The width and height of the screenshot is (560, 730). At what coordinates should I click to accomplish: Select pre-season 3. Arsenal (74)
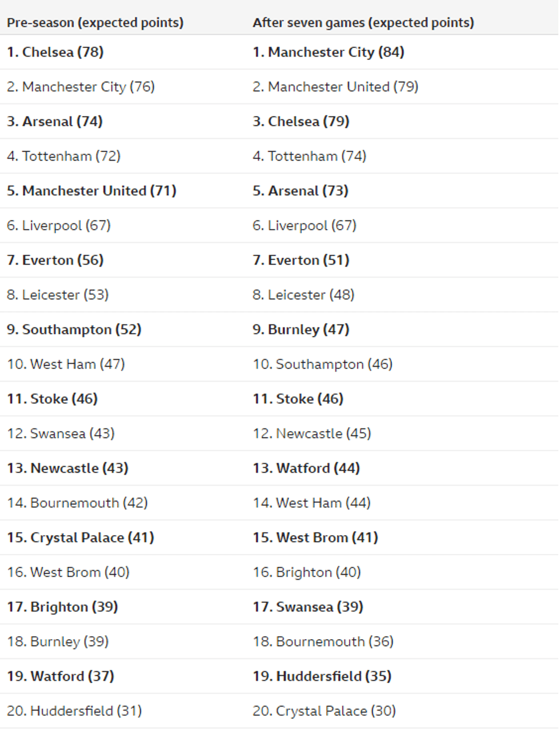click(55, 122)
